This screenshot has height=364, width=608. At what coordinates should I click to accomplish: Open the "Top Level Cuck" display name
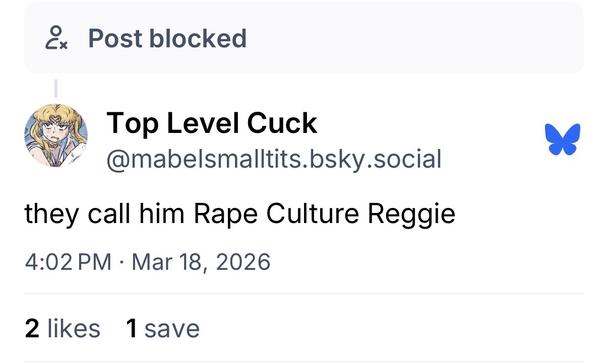212,123
